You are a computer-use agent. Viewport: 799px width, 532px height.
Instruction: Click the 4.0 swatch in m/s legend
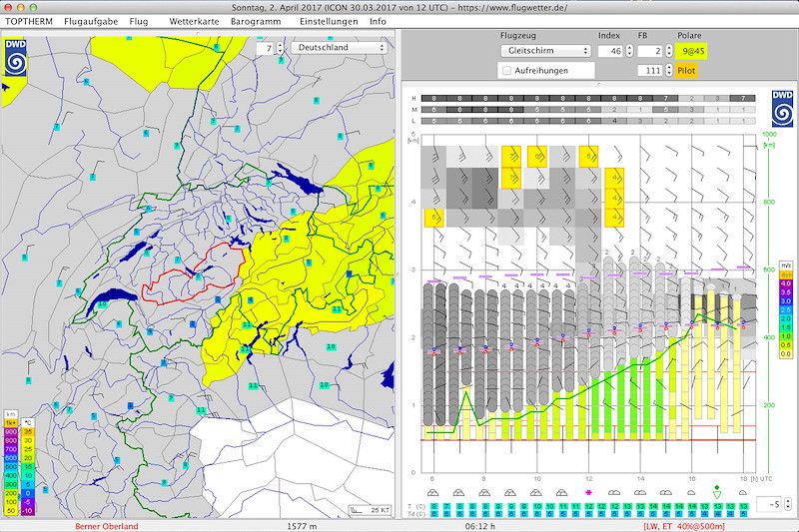click(x=786, y=283)
